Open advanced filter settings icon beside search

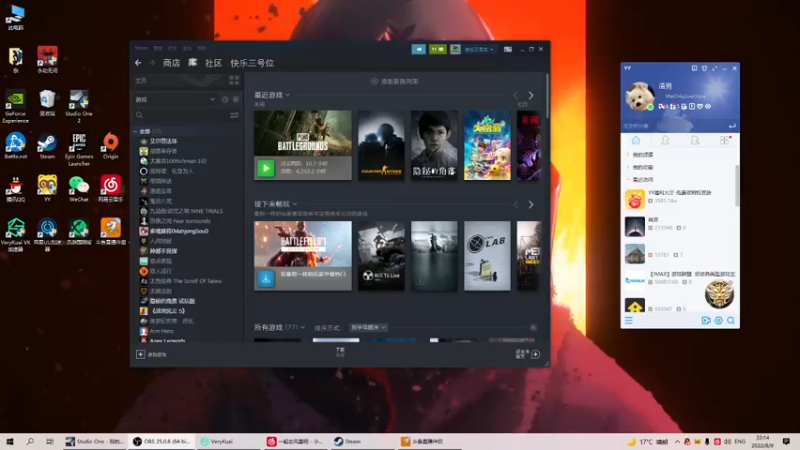coord(234,115)
